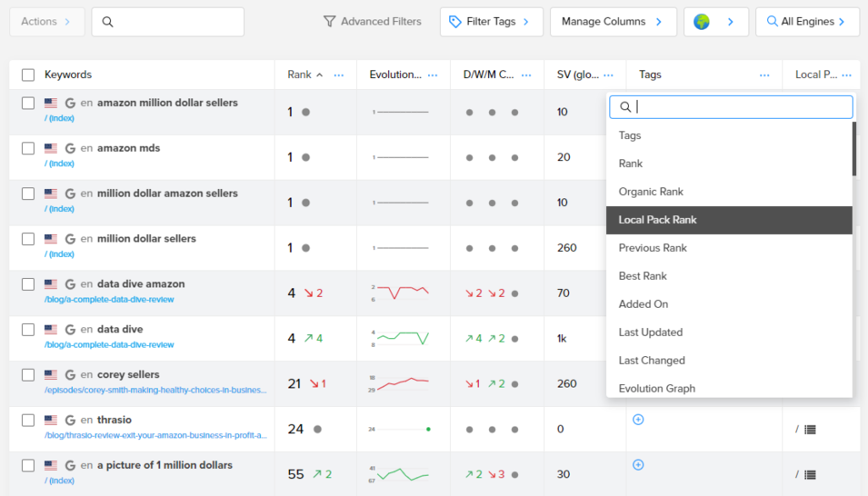Expand the All Engines dropdown
The height and width of the screenshot is (496, 868).
pyautogui.click(x=807, y=21)
